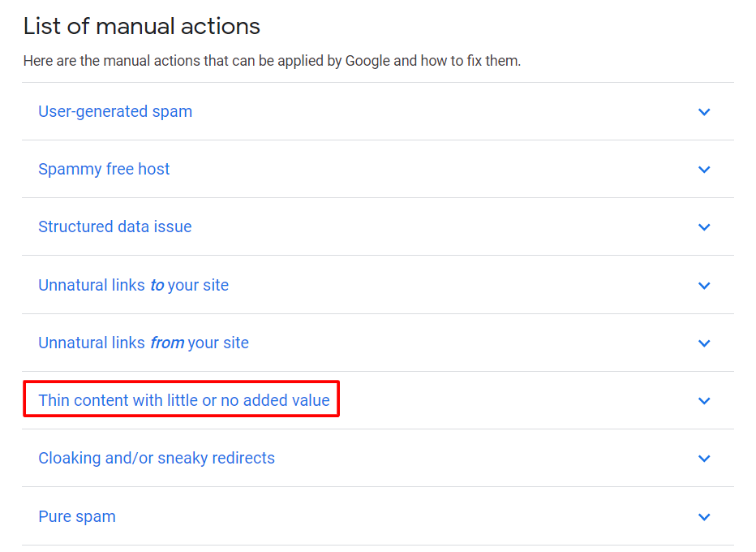This screenshot has height=552, width=756.
Task: Click the Cloaking and/or sneaky redirects chevron
Action: (704, 459)
